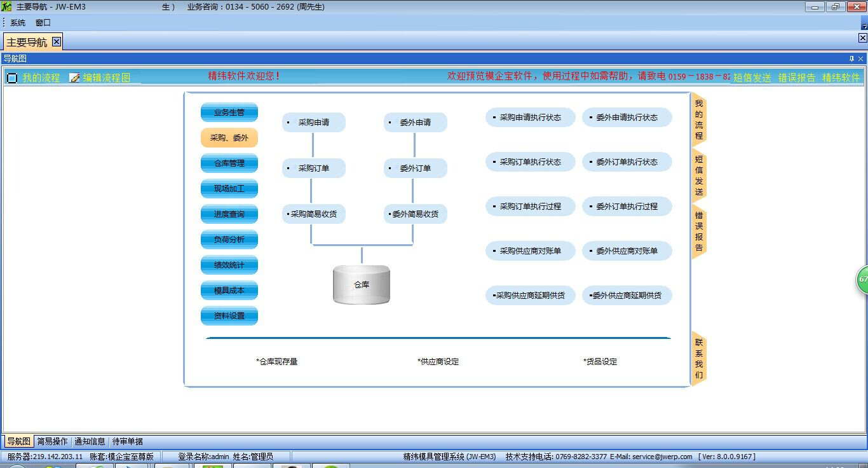
Task: Click the vertical 短信发送 side tab
Action: pyautogui.click(x=699, y=175)
